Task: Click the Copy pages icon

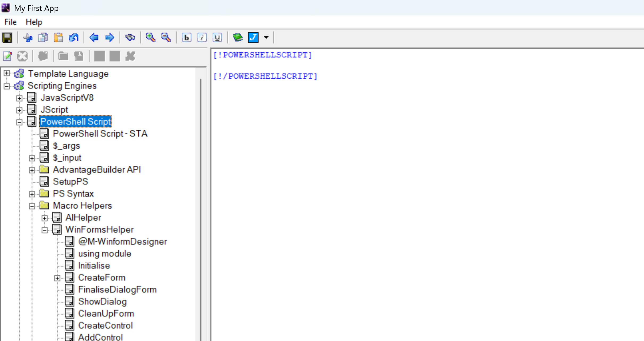Action: (x=43, y=38)
